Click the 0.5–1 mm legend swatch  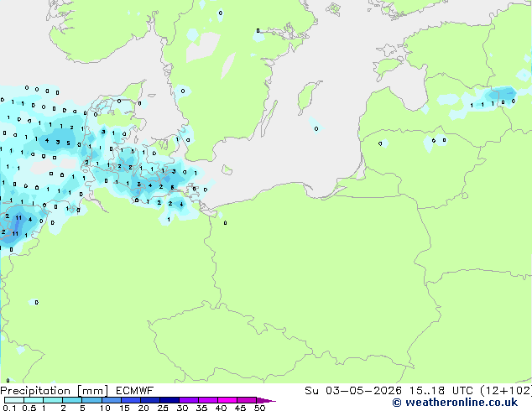[34, 400]
